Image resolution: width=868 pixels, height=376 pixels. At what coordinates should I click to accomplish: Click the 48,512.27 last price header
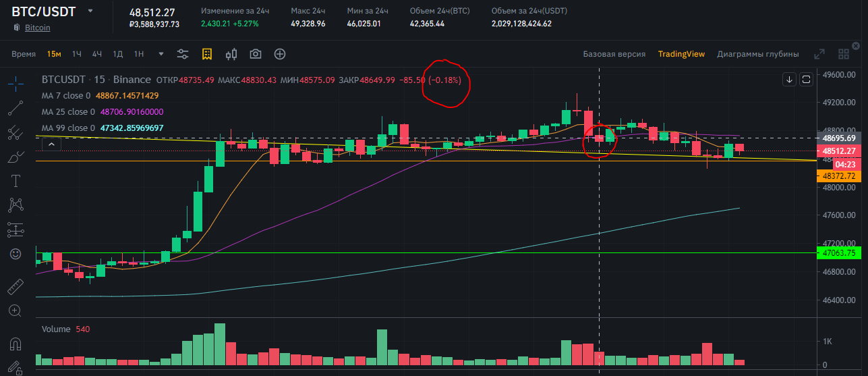click(152, 11)
